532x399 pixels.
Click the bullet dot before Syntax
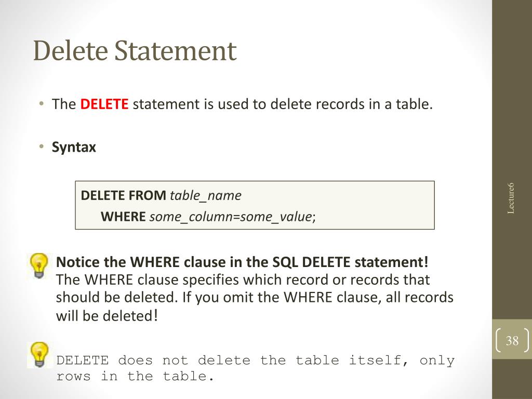[x=42, y=147]
